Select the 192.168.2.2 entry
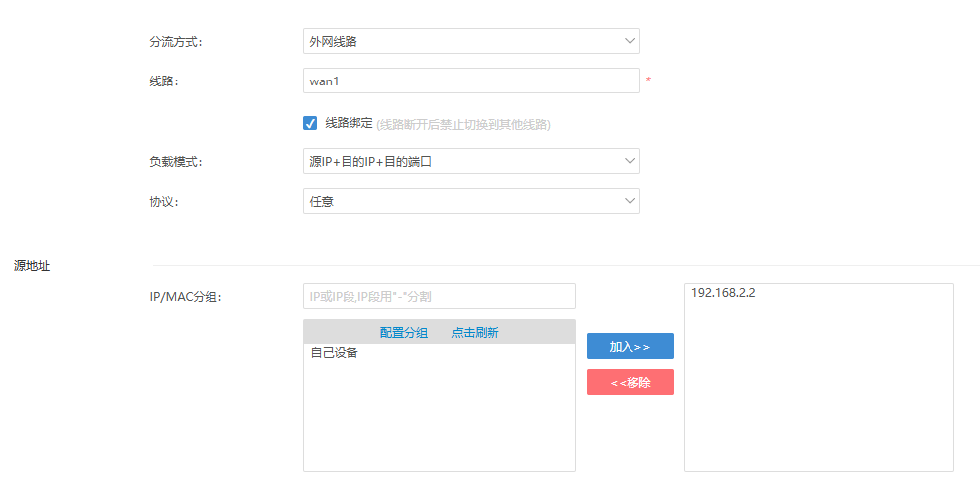Screen dimensions: 980x489 coord(723,293)
